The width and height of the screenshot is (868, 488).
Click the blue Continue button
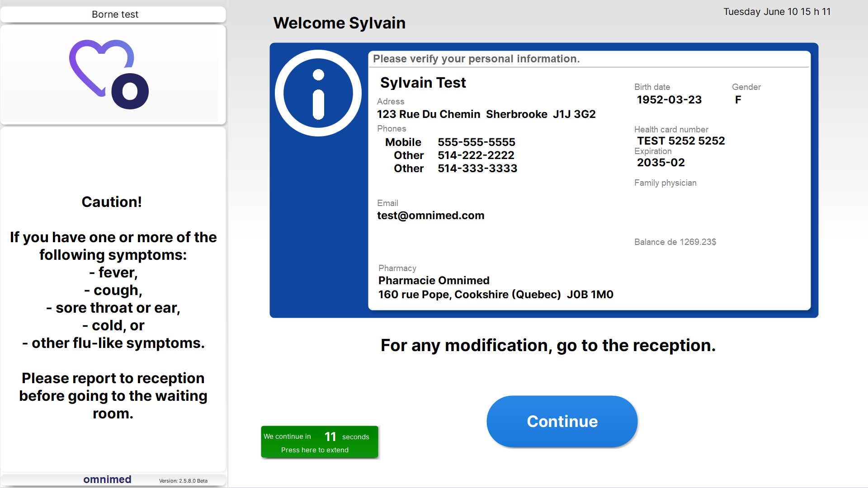[x=562, y=421]
